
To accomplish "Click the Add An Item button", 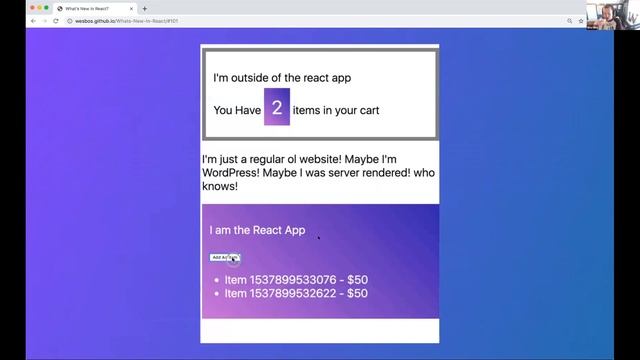I will (x=225, y=258).
